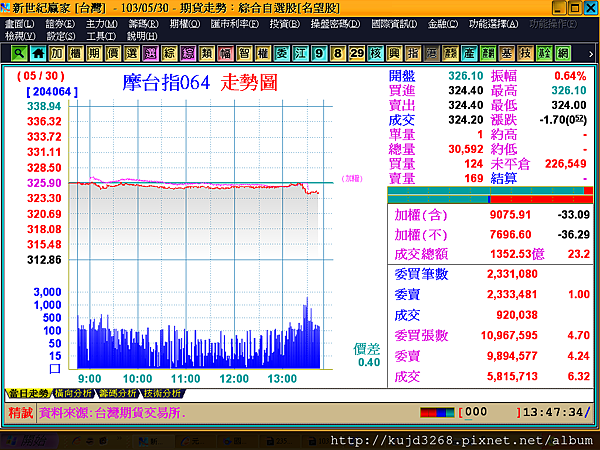Expand toolbar overflow arrow at right end
This screenshot has width=600, height=450.
pyautogui.click(x=591, y=54)
